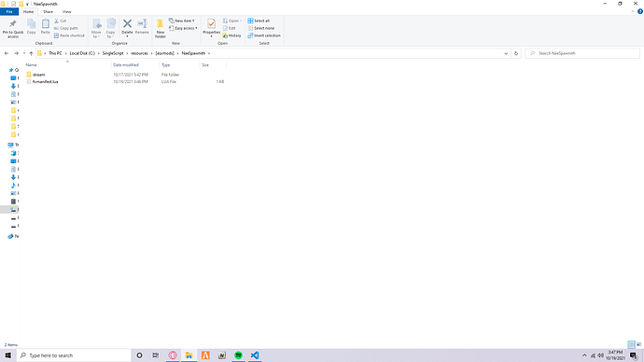Switch to the Home tab

click(x=28, y=11)
